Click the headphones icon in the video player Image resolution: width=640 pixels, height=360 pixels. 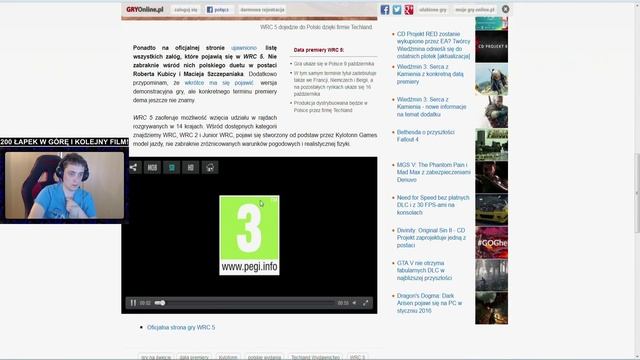(x=210, y=167)
